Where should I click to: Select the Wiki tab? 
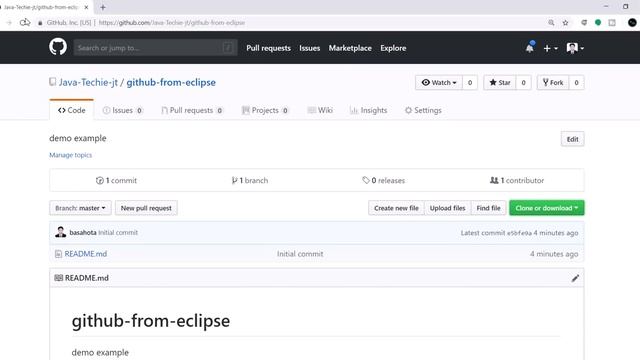coord(320,110)
